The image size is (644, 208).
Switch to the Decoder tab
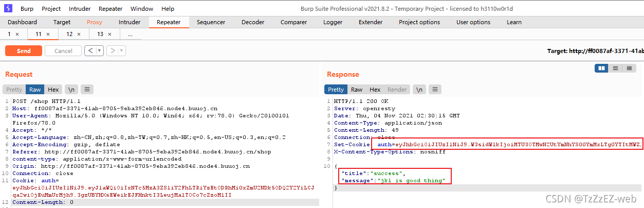click(x=253, y=22)
